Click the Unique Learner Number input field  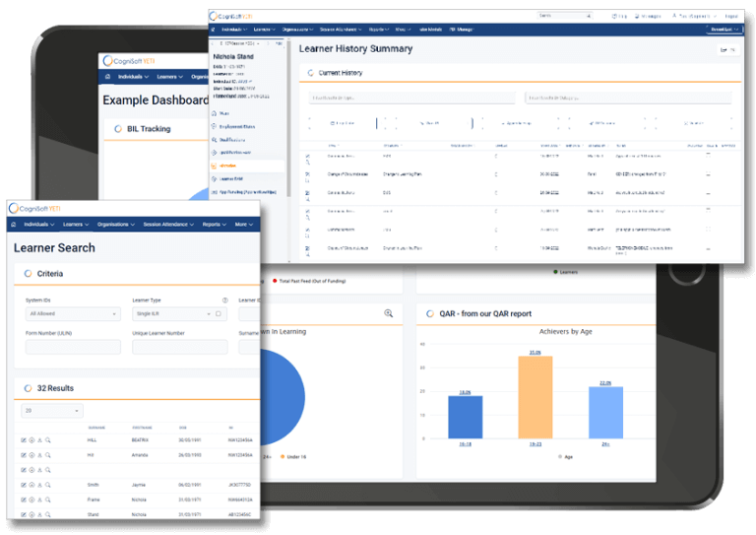[x=180, y=347]
